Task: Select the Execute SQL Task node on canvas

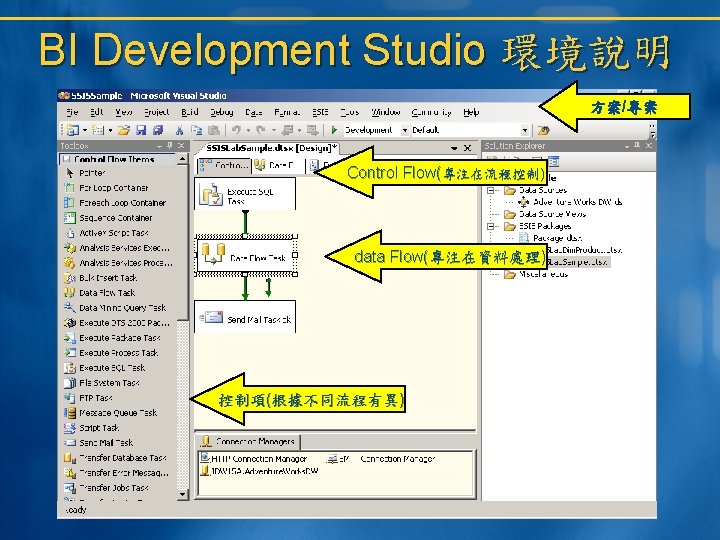Action: click(x=245, y=194)
